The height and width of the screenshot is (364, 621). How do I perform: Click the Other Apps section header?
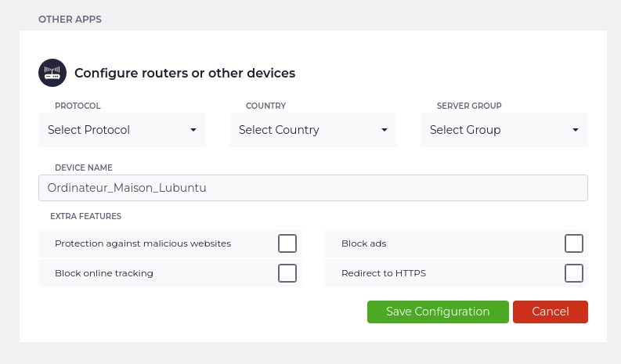point(70,19)
